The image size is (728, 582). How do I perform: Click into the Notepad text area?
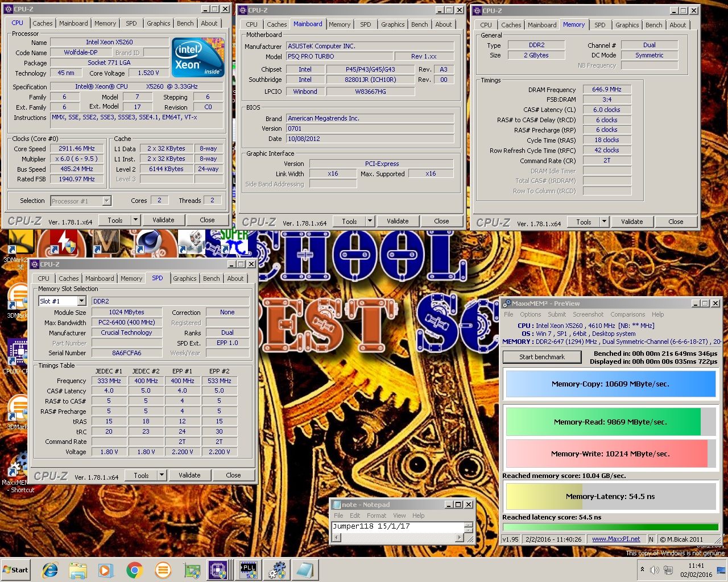click(x=398, y=527)
